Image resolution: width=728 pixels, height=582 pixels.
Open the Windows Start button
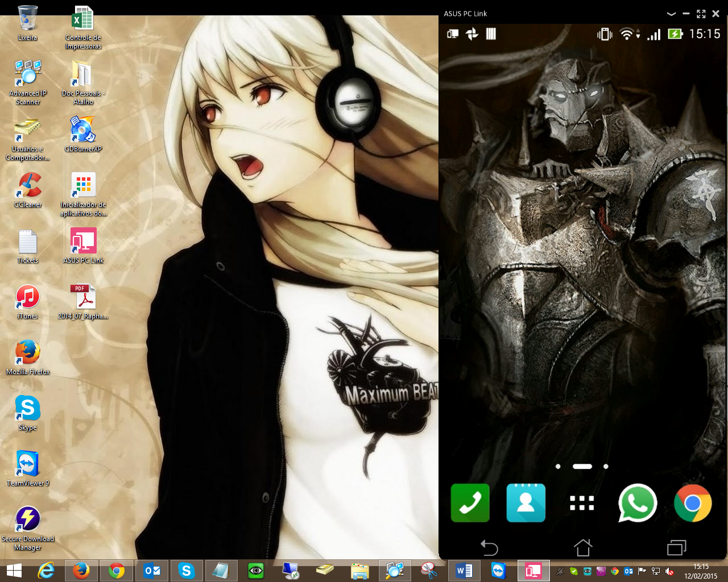point(14,571)
